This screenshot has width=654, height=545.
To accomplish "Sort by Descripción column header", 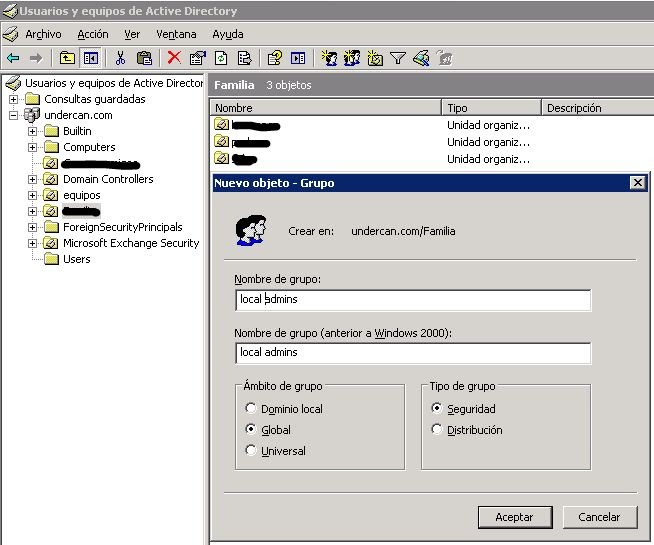I will tap(597, 108).
